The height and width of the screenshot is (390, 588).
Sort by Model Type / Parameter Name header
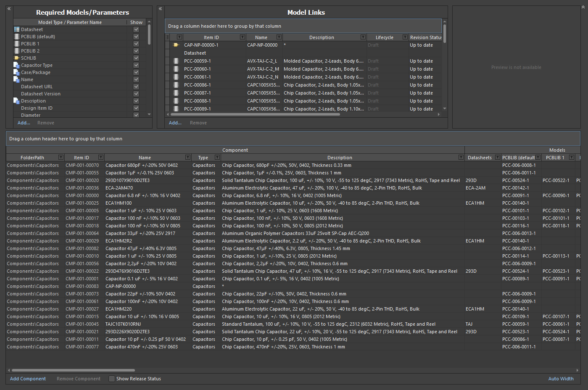70,22
